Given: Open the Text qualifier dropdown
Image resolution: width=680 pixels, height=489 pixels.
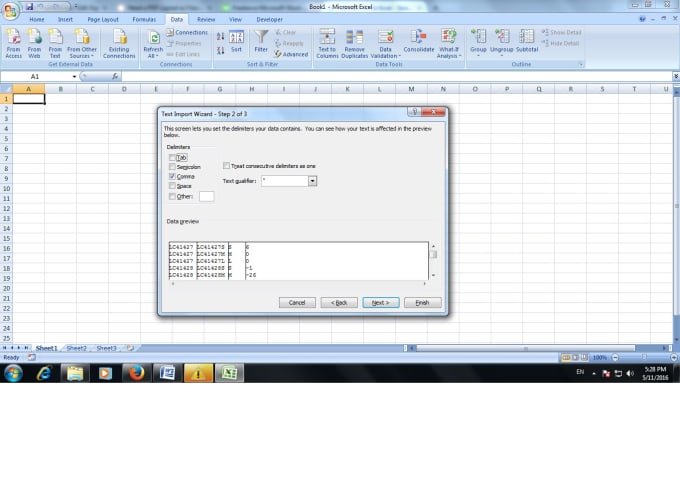Looking at the screenshot, I should tap(312, 181).
